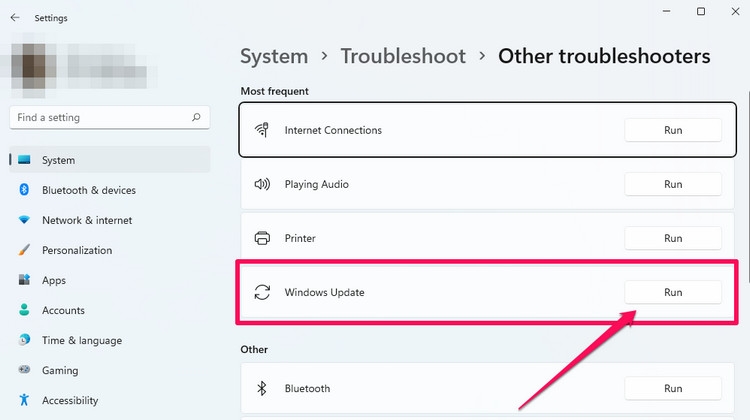Click the Personalization paintbrush icon
750x420 pixels.
[24, 250]
